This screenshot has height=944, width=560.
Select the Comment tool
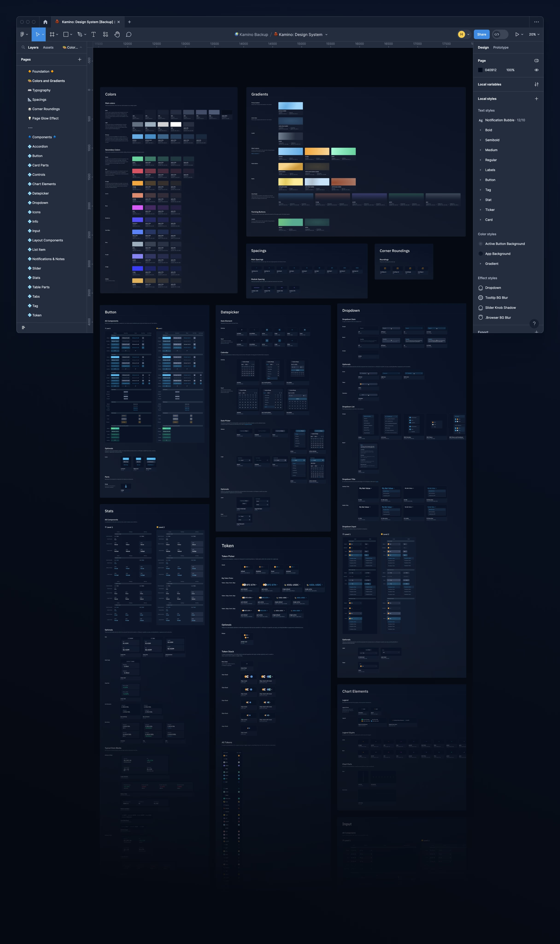(x=129, y=34)
